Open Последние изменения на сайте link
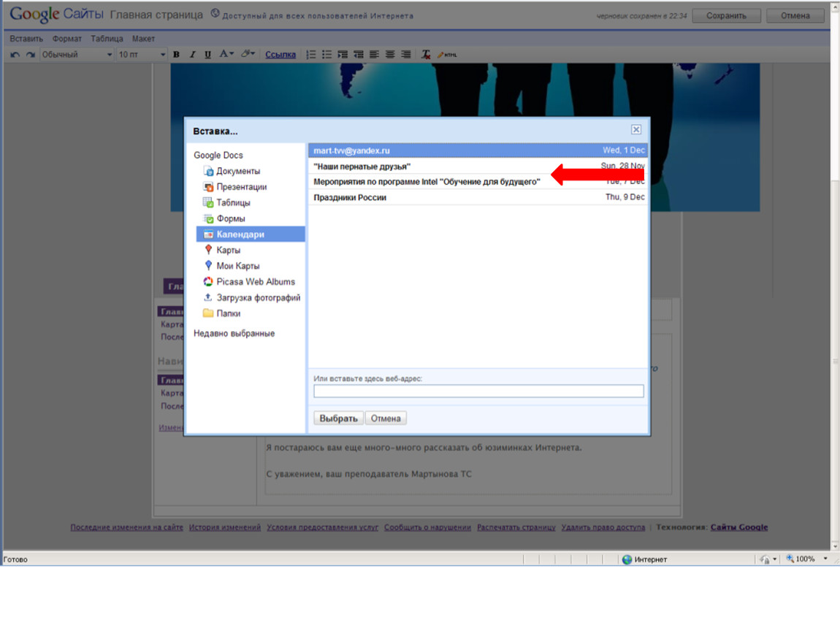Viewport: 840px width, 631px height. [126, 527]
